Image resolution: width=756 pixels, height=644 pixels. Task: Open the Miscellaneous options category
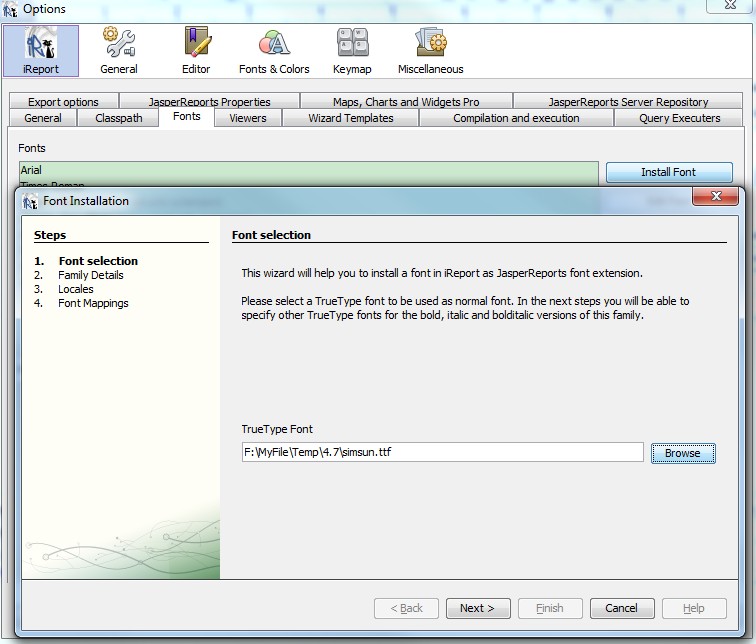(x=431, y=51)
